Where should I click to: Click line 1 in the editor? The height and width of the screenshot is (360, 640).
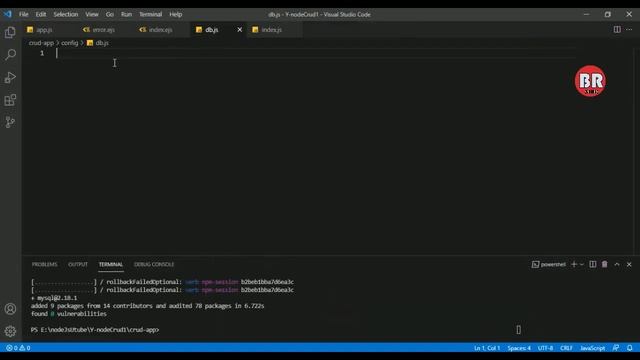click(316, 53)
